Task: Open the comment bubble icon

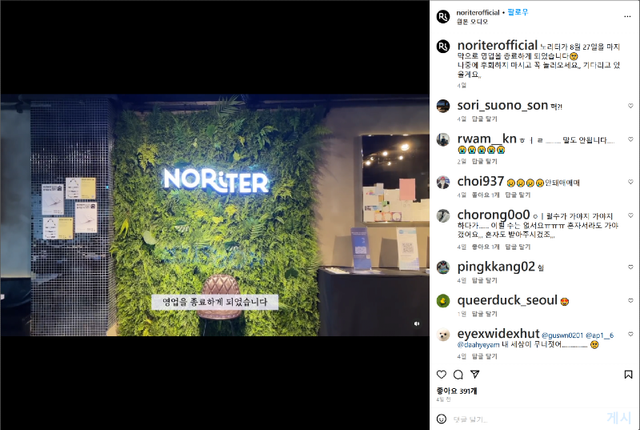Action: pos(458,374)
